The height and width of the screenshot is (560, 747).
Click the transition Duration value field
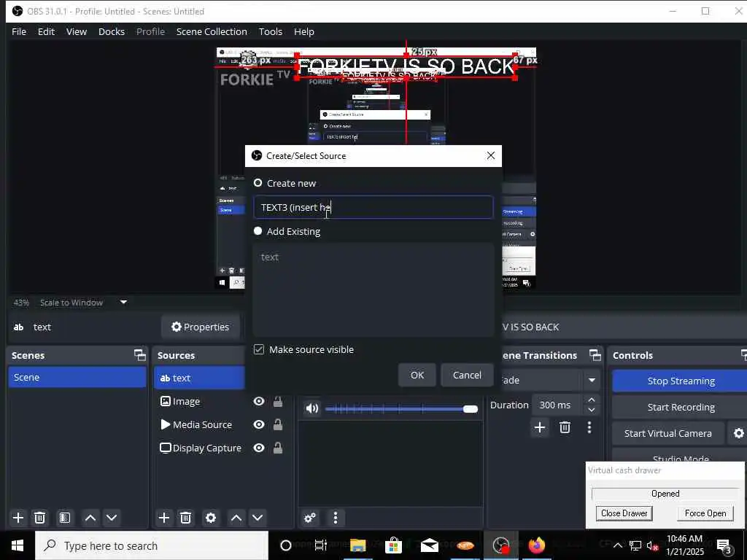coord(557,405)
